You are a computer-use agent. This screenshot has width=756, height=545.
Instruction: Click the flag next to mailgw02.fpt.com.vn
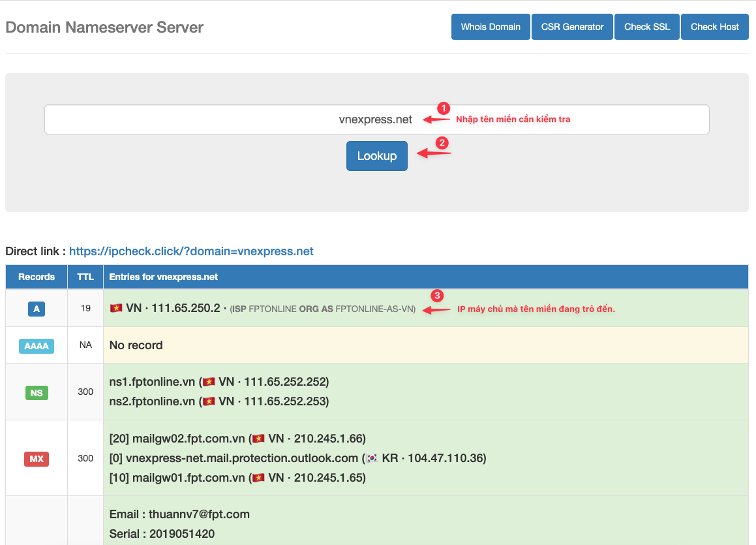pyautogui.click(x=258, y=439)
